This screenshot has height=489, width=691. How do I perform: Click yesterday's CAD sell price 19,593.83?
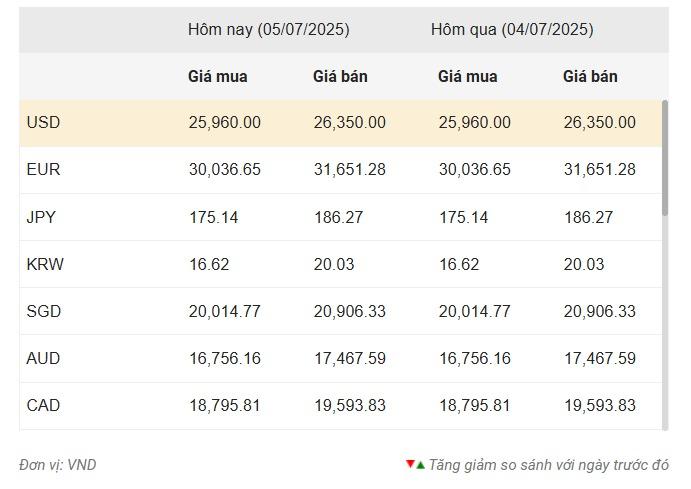[599, 405]
